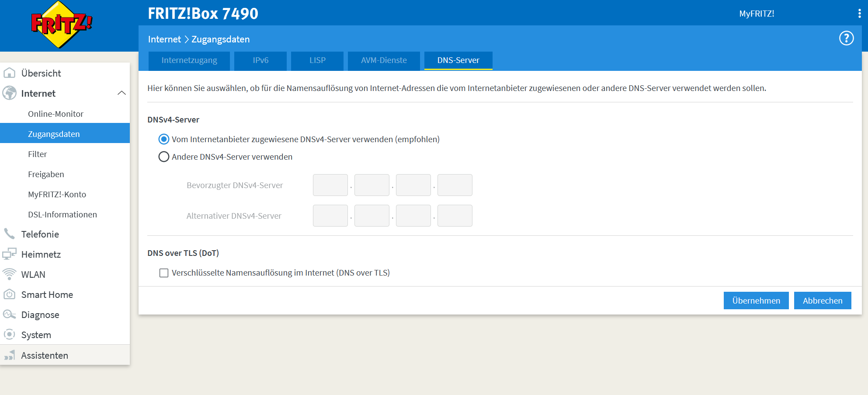
Task: Select provider-assigned DNSv4 servers radio
Action: click(x=164, y=139)
